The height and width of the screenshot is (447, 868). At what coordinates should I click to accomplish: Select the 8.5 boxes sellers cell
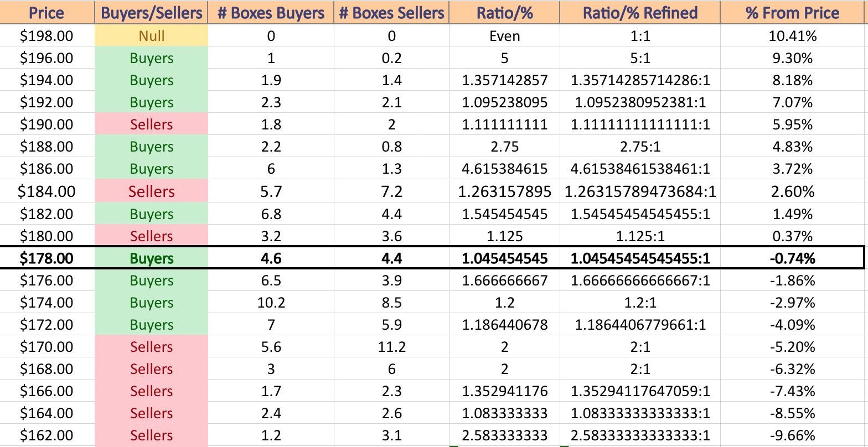(391, 303)
